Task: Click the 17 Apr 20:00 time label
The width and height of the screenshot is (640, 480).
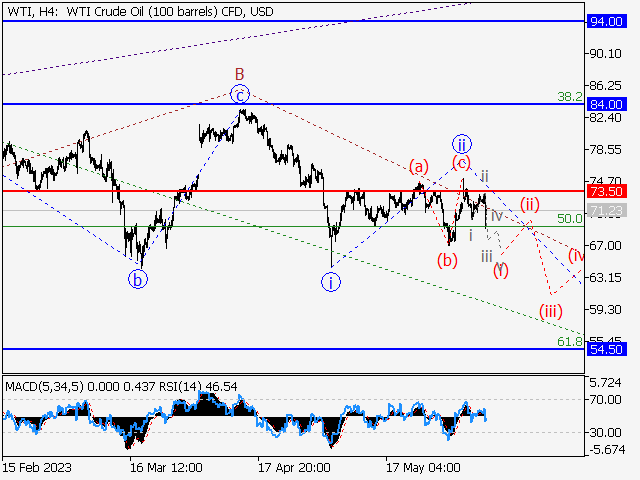Action: click(x=294, y=467)
